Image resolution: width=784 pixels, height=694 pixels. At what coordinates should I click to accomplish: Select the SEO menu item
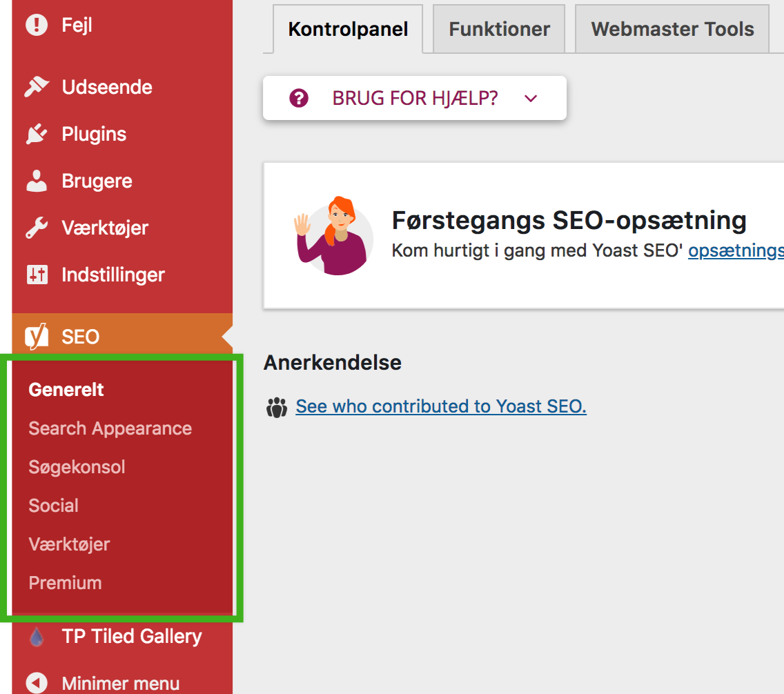pos(122,336)
